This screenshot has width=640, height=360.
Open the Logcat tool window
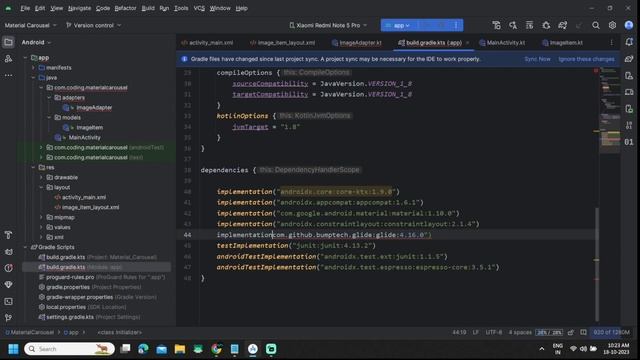click(x=8, y=251)
